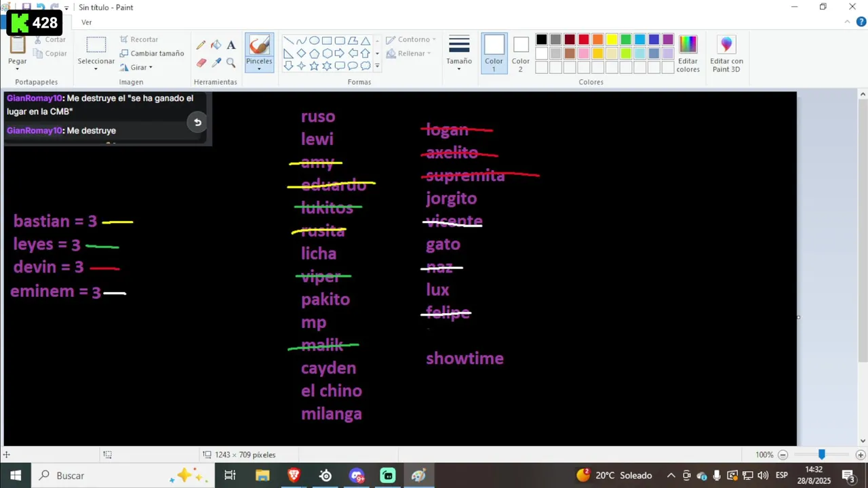
Task: Activate Color 1 foreground selector
Action: [x=494, y=54]
